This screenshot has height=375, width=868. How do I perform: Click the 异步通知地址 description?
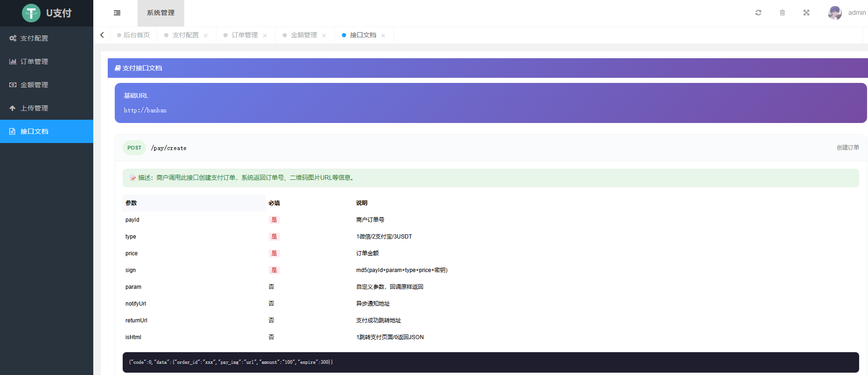tap(373, 304)
